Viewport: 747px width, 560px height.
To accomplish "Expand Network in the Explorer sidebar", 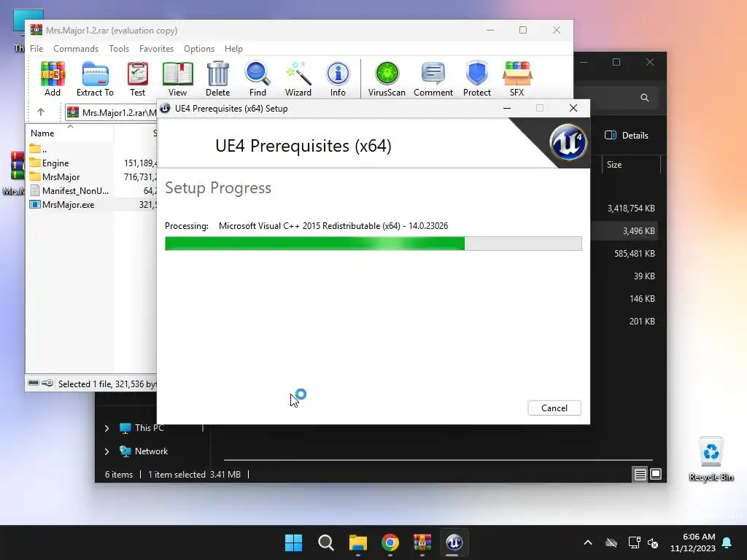I will pos(107,451).
